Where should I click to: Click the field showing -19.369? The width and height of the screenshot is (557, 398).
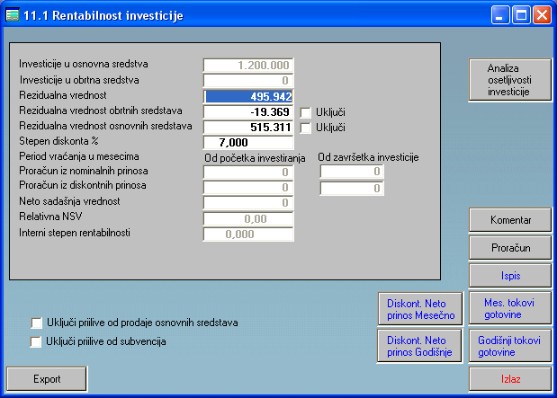[248, 112]
